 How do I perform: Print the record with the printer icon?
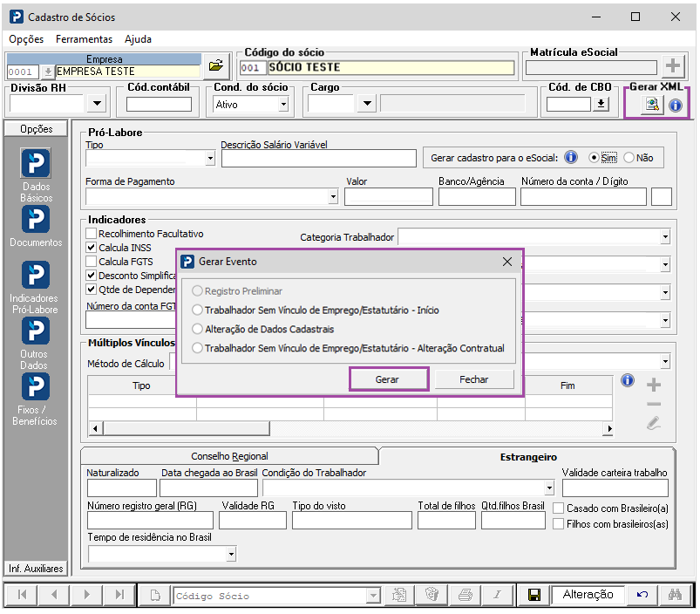tap(466, 595)
